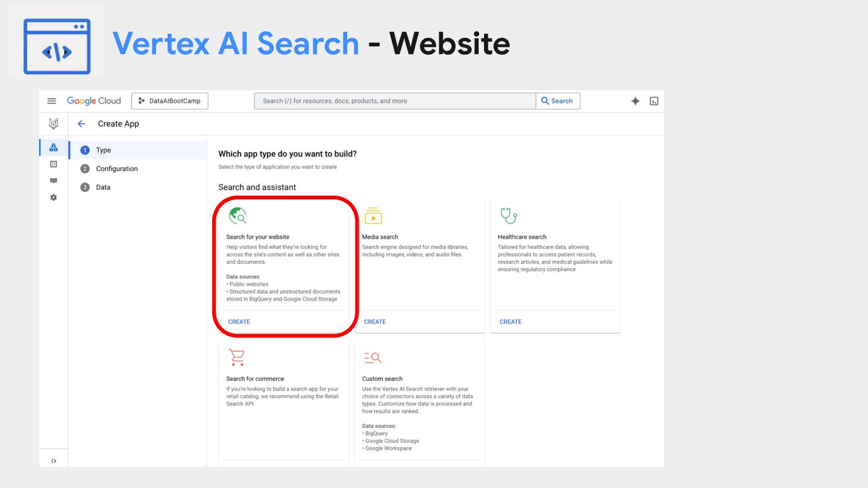Screen dimensions: 868x488
Task: Open the Settings gear in sidebar
Action: (x=54, y=198)
